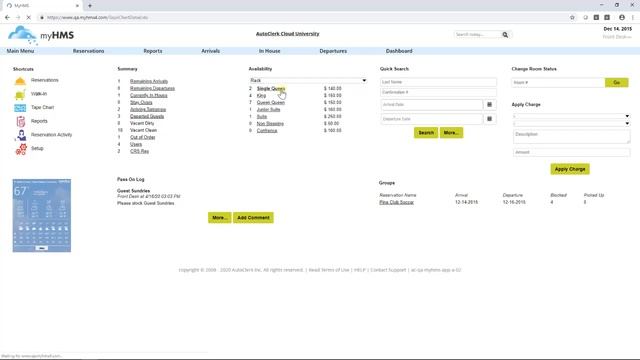Click the browser address bar URL
640x360 pixels.
click(97, 18)
